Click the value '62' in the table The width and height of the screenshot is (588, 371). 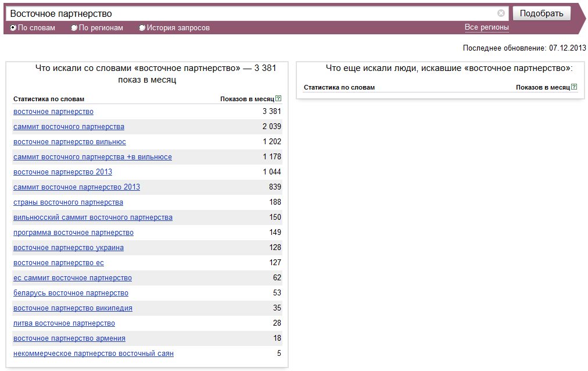pos(277,277)
